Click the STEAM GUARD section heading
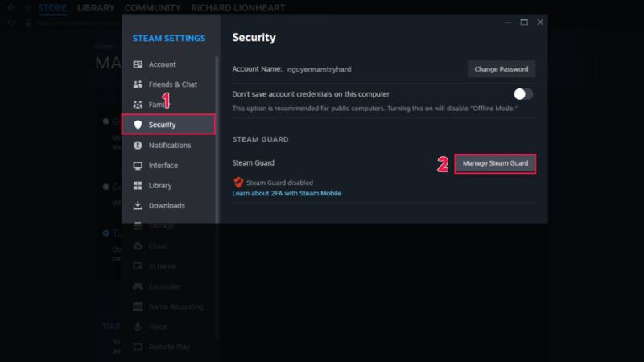644x362 pixels. [x=260, y=139]
